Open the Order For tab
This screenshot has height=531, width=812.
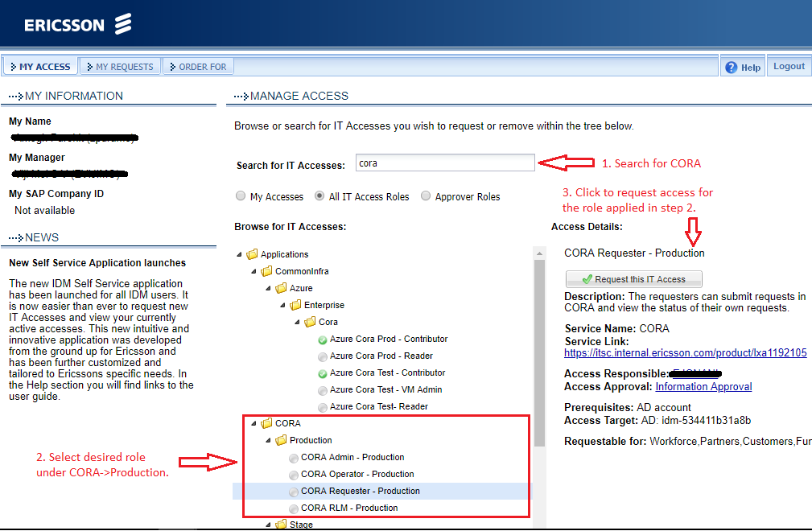[198, 67]
